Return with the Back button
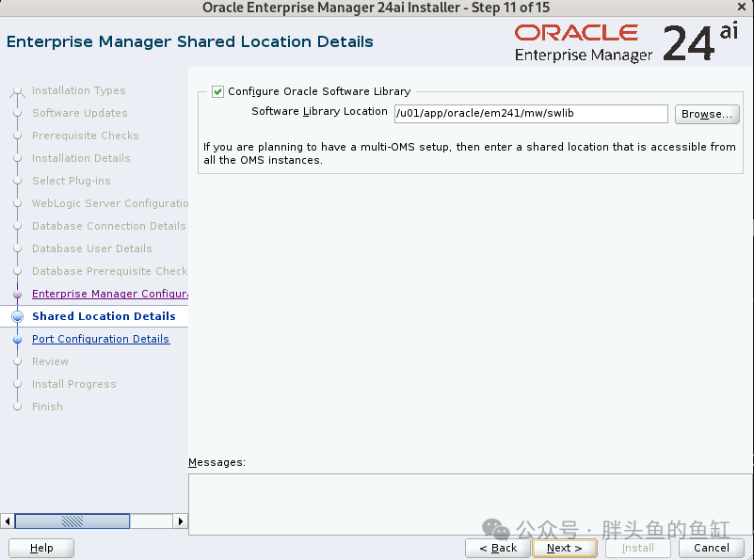 click(x=498, y=548)
